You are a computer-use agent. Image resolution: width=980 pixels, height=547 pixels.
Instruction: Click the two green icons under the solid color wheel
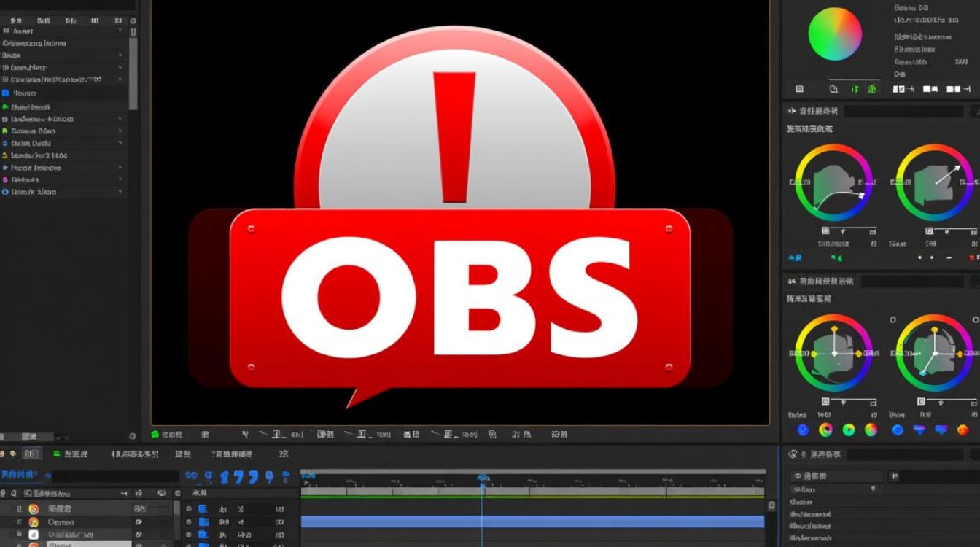coord(863,89)
